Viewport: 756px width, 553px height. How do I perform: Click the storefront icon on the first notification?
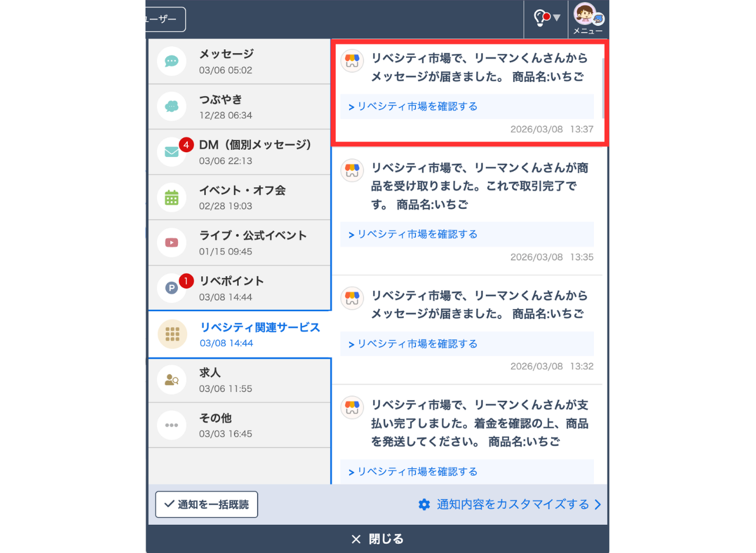click(352, 60)
